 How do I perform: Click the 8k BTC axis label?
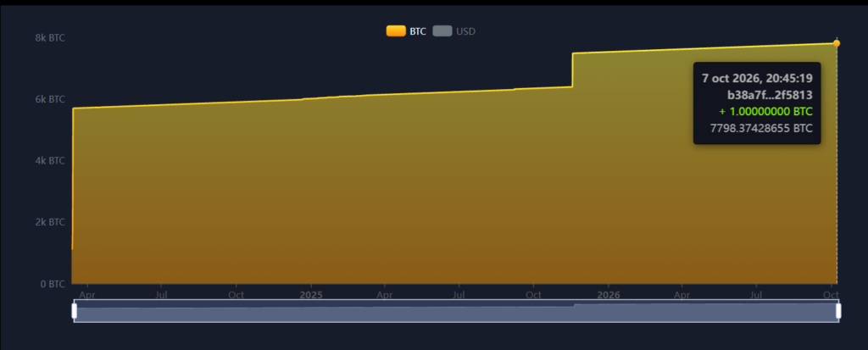[50, 38]
